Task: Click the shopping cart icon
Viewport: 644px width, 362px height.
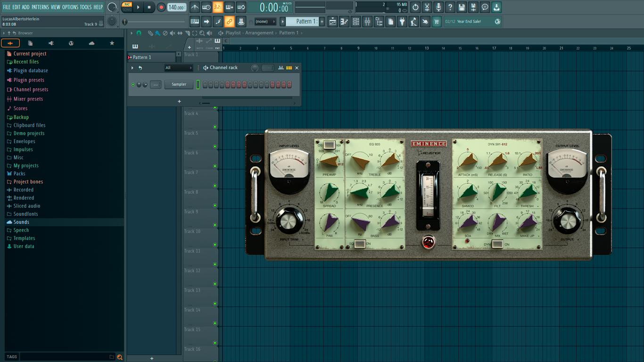Action: (x=437, y=21)
